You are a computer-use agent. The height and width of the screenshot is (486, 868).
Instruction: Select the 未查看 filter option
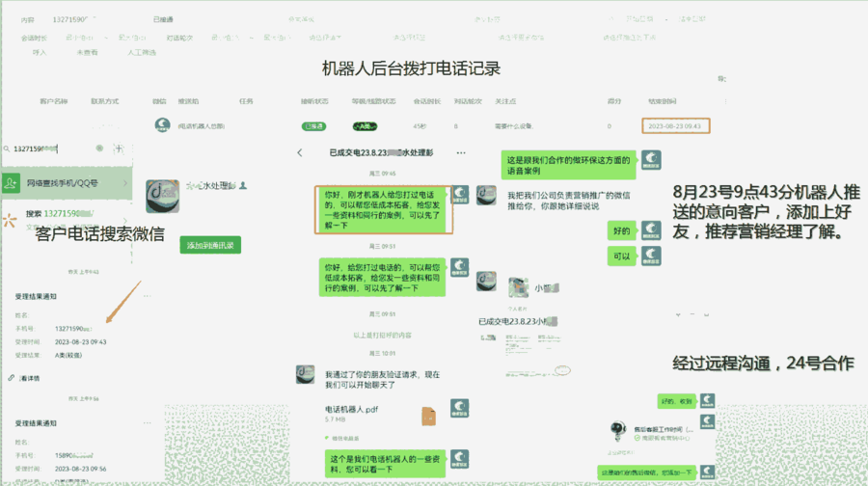[x=87, y=52]
